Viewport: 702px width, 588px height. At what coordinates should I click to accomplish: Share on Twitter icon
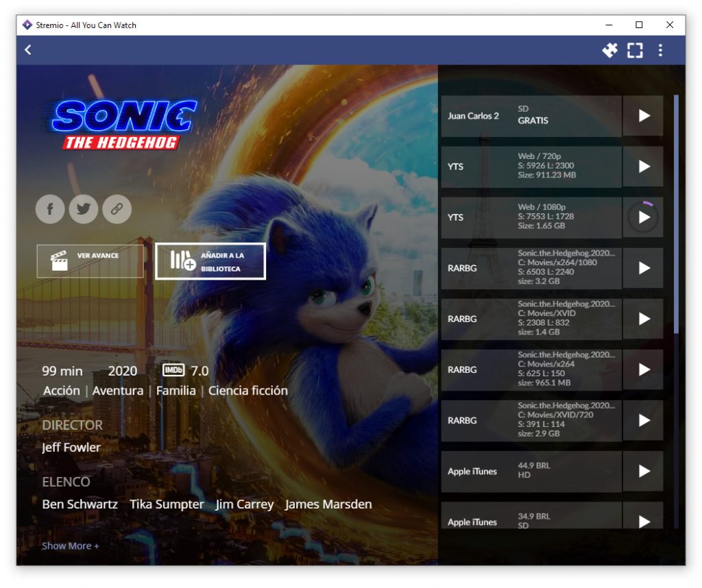pyautogui.click(x=83, y=209)
